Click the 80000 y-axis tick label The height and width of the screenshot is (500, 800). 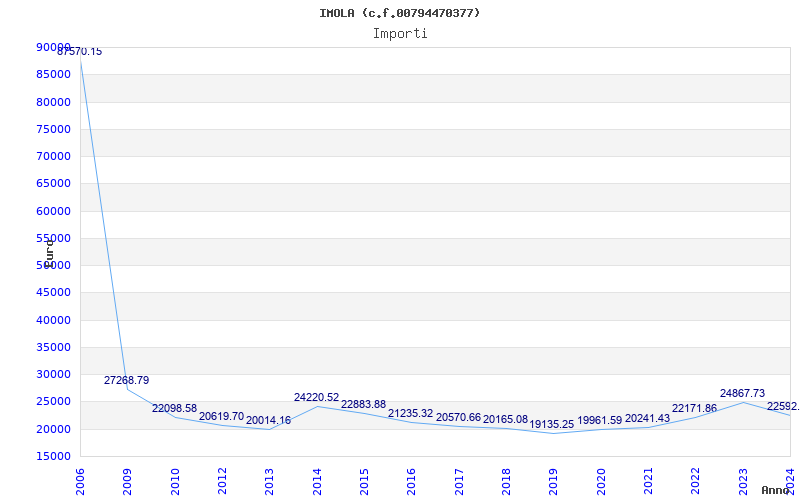pyautogui.click(x=54, y=102)
